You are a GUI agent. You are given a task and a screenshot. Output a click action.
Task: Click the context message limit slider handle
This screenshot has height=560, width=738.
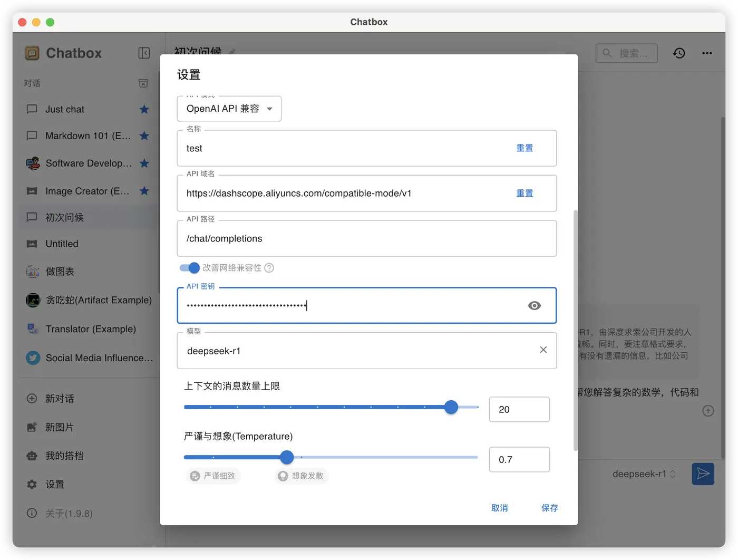(451, 407)
